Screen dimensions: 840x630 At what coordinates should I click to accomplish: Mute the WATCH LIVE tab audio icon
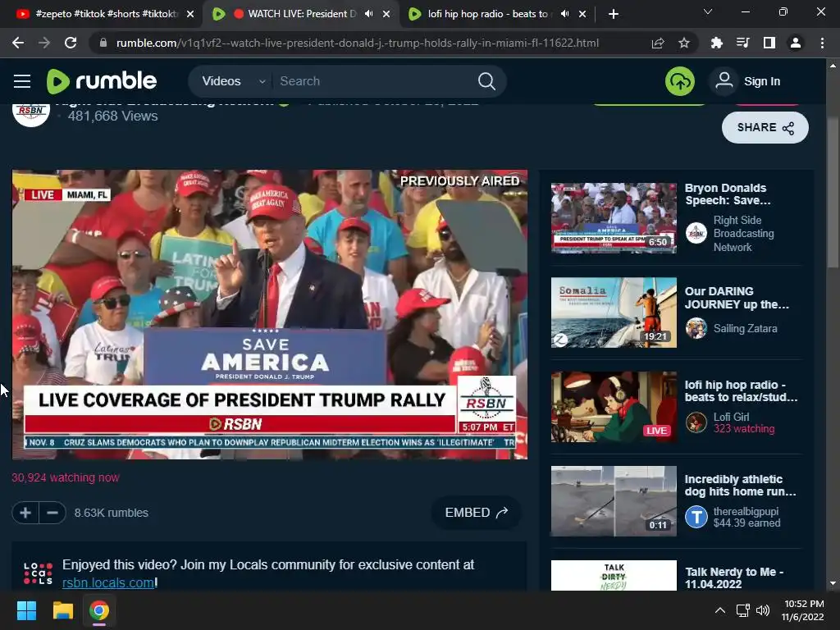(369, 14)
